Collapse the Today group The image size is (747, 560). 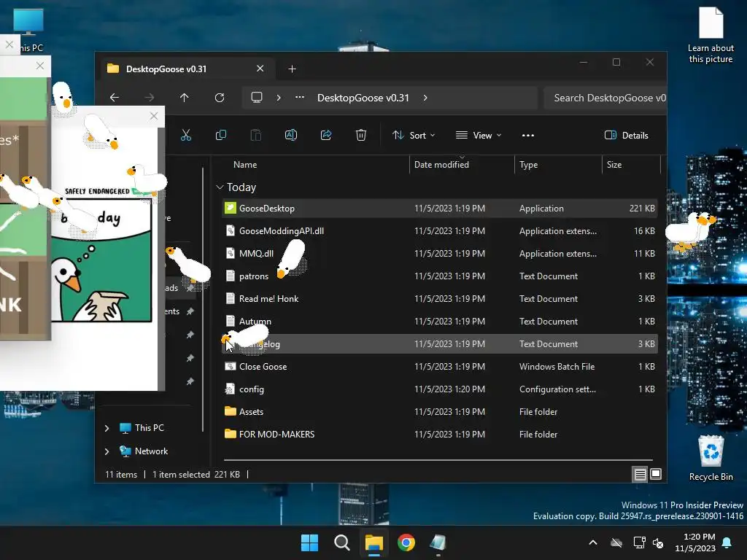click(220, 187)
